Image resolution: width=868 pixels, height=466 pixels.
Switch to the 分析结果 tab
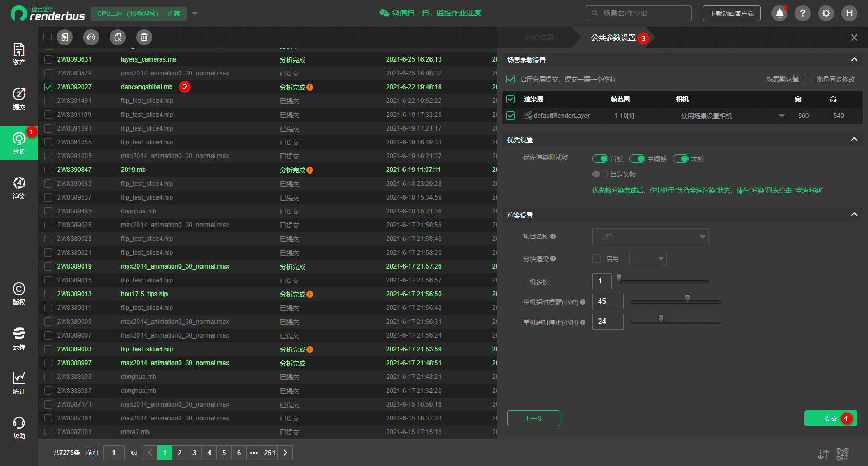point(539,38)
